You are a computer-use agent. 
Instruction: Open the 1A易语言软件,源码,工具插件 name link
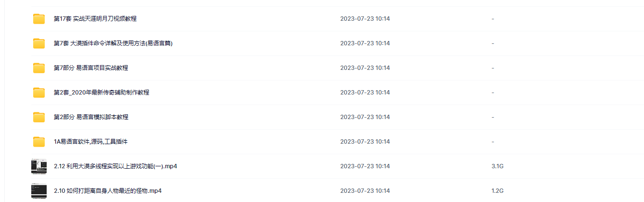(x=90, y=142)
